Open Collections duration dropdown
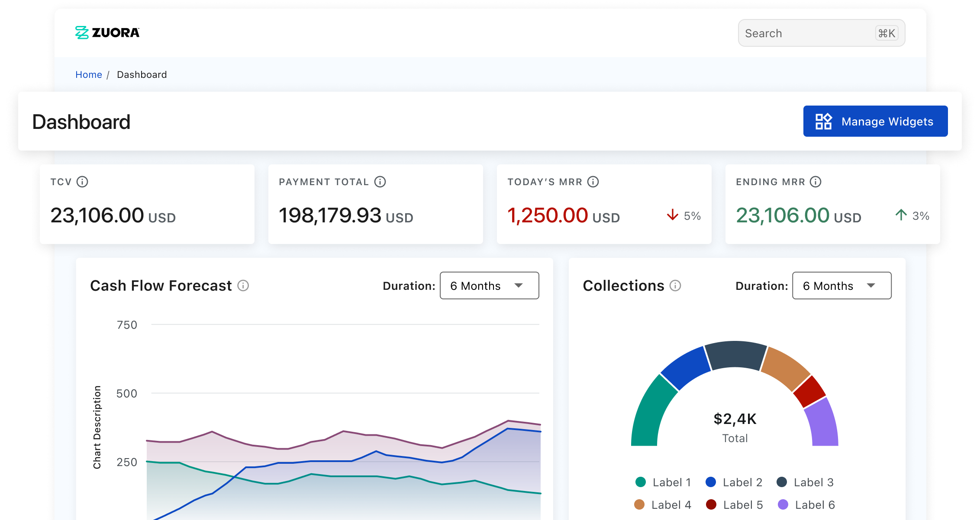This screenshot has width=980, height=520. coord(841,286)
